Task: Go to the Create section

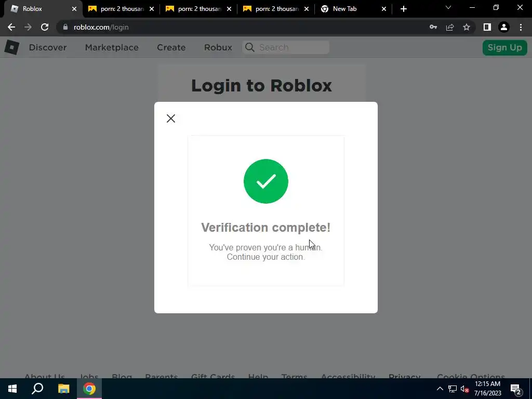Action: (x=171, y=47)
